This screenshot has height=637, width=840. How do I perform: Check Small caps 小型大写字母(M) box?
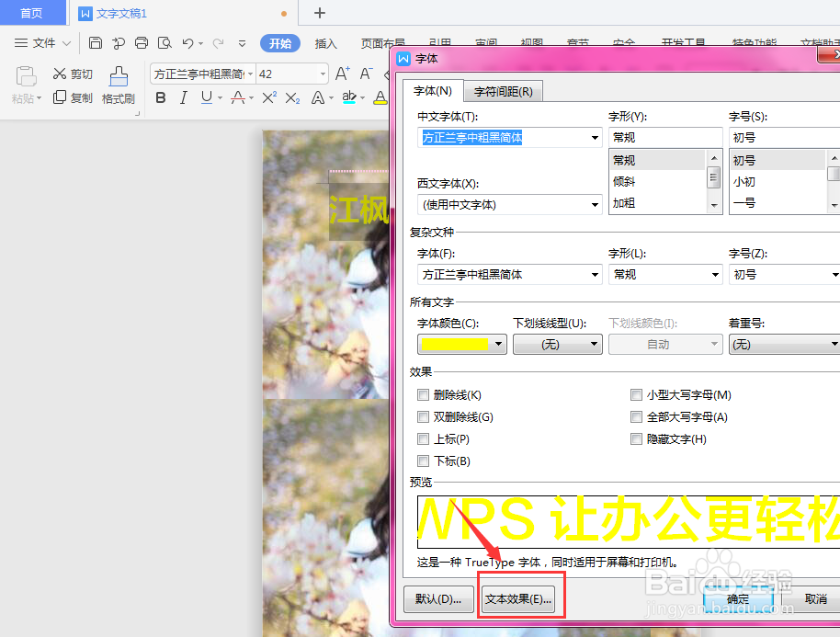[x=636, y=395]
